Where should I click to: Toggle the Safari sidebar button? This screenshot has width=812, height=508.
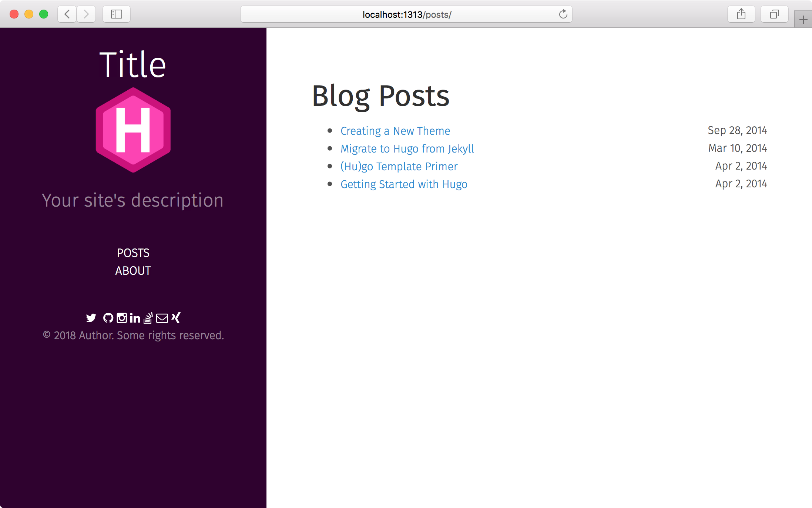point(117,14)
